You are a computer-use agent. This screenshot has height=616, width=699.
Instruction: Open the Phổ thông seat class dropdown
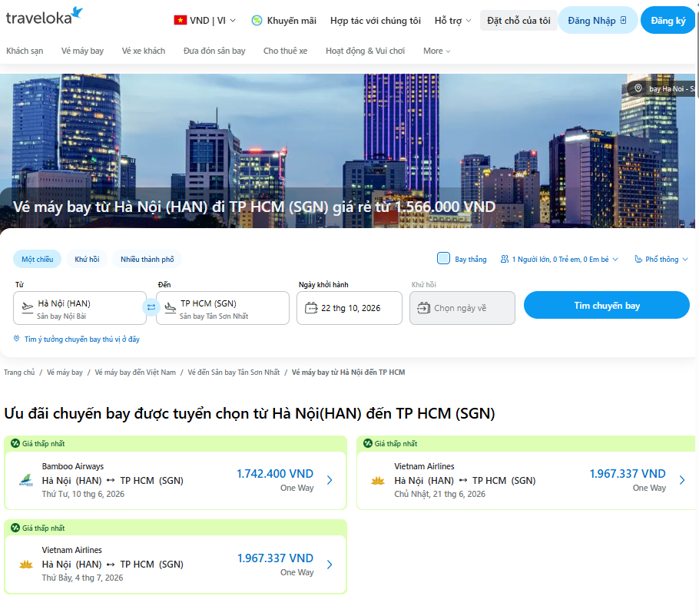pos(661,259)
